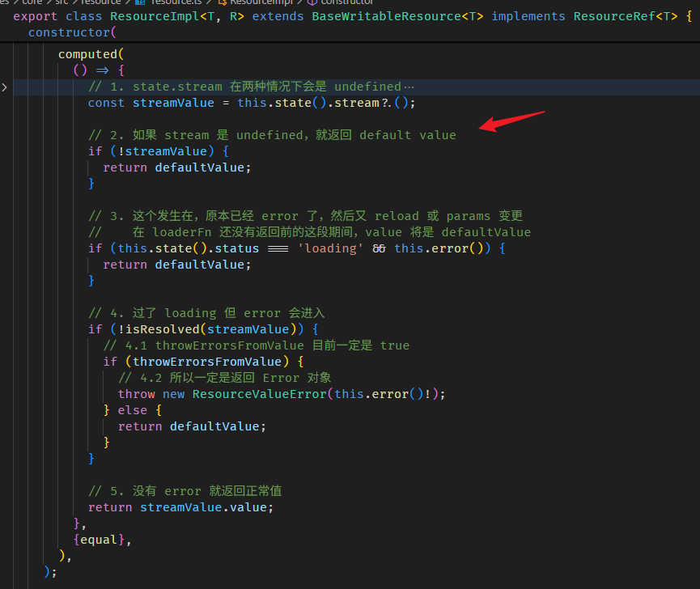Click 'return streamValue.value;' line

tap(180, 508)
